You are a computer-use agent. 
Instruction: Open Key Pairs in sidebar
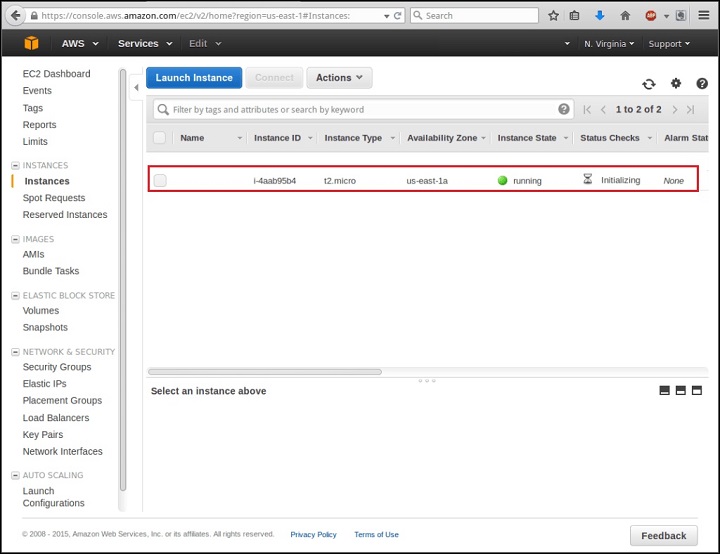[x=43, y=435]
